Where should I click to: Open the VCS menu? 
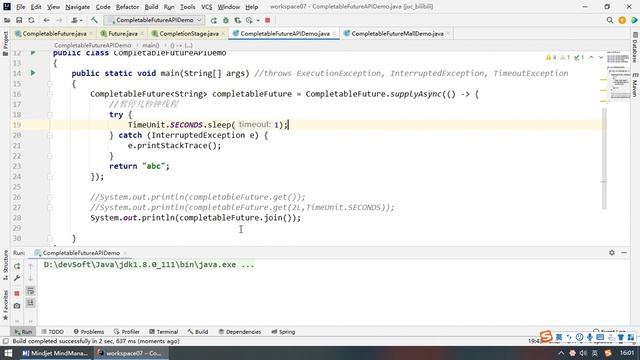(x=207, y=7)
